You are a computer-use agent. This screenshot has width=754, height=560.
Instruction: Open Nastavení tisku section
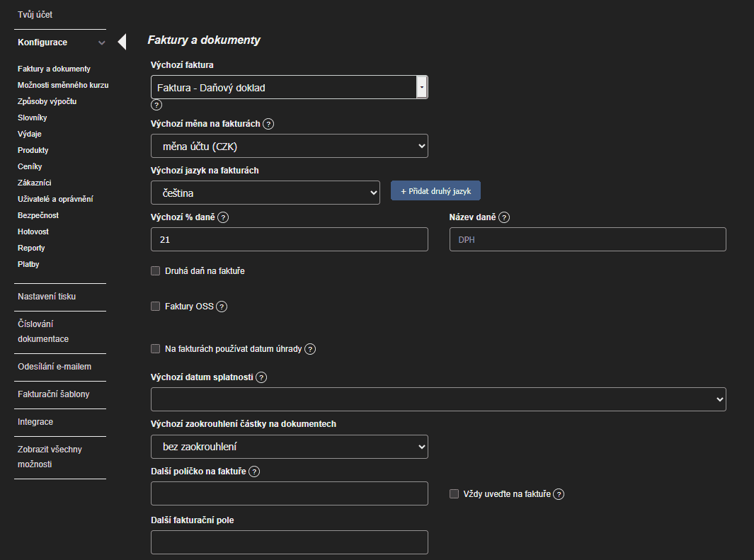(x=47, y=297)
